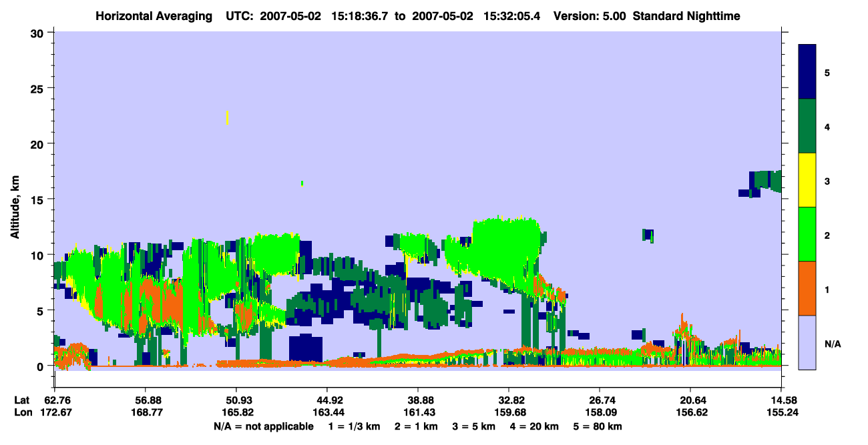The image size is (868, 445).
Task: Click the tiny green dot near 16.5 km altitude
Action: click(302, 183)
